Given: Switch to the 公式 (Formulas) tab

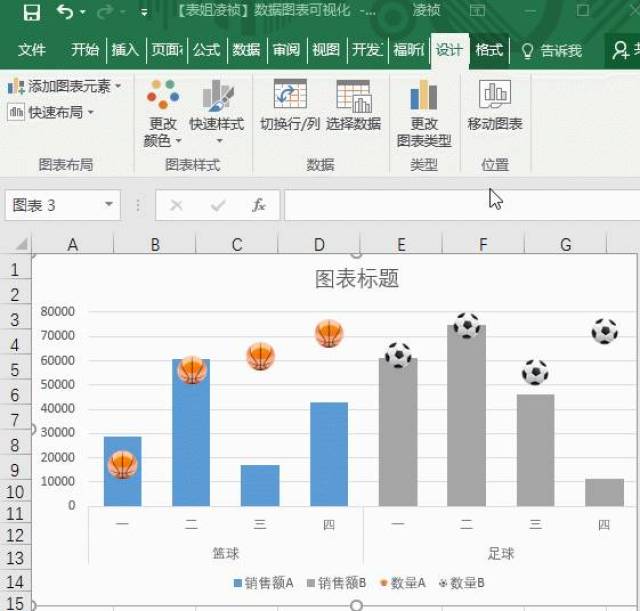Looking at the screenshot, I should [x=207, y=50].
